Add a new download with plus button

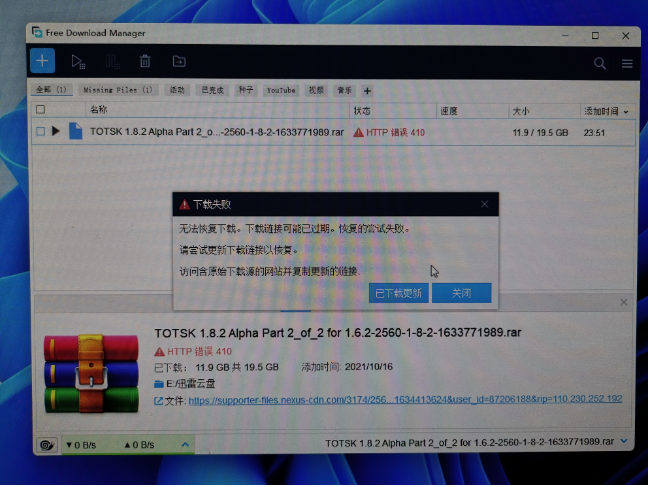click(x=42, y=61)
